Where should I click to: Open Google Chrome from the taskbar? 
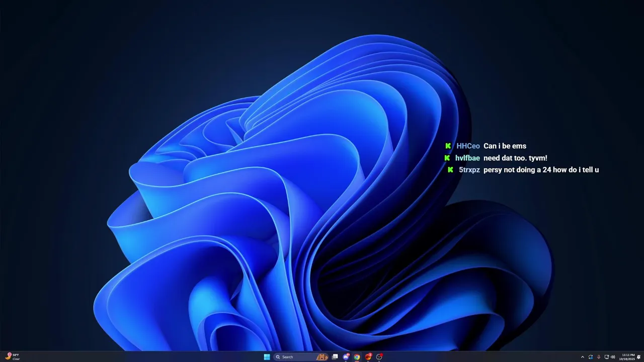click(x=357, y=357)
